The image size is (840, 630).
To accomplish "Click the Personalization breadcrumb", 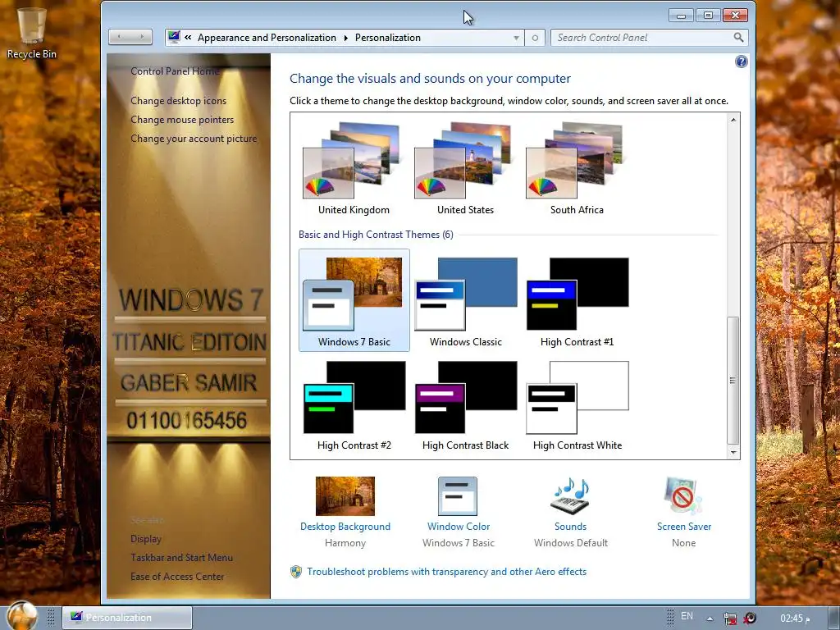I will pyautogui.click(x=388, y=38).
